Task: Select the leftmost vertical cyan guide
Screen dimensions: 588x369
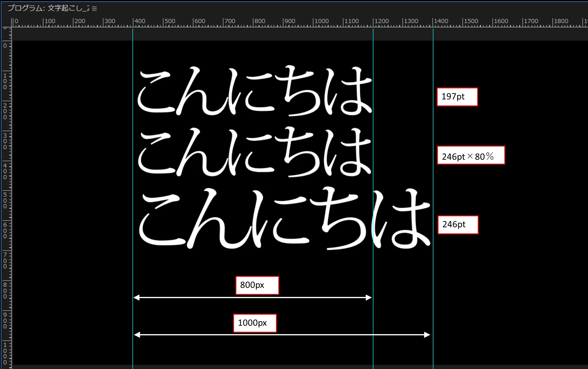Action: pyautogui.click(x=133, y=272)
